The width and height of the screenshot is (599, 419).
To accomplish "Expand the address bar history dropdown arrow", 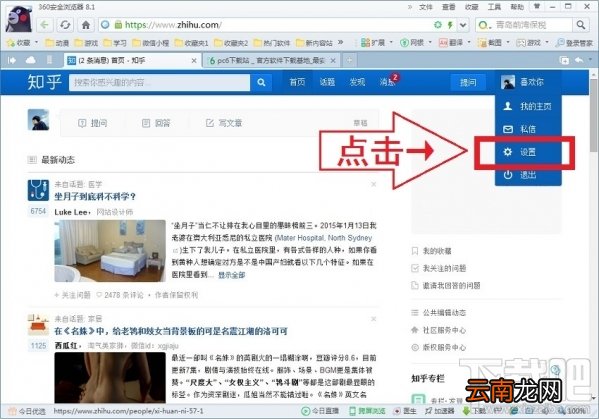I will (463, 25).
